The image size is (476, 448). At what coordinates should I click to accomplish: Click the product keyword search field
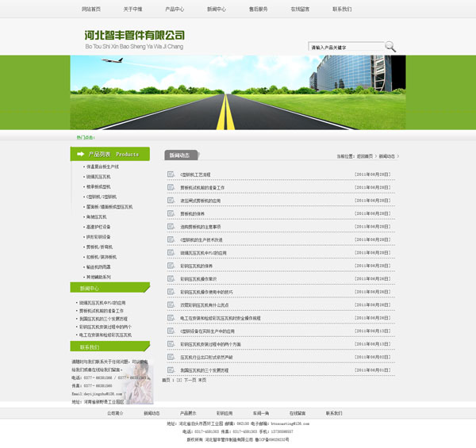click(x=346, y=47)
